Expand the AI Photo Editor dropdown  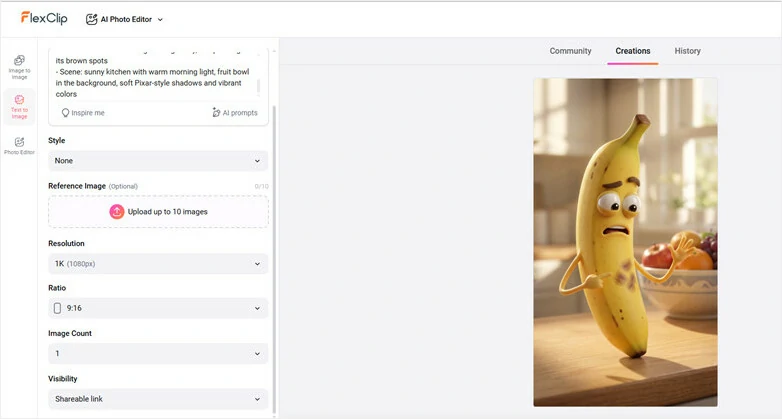[x=160, y=19]
